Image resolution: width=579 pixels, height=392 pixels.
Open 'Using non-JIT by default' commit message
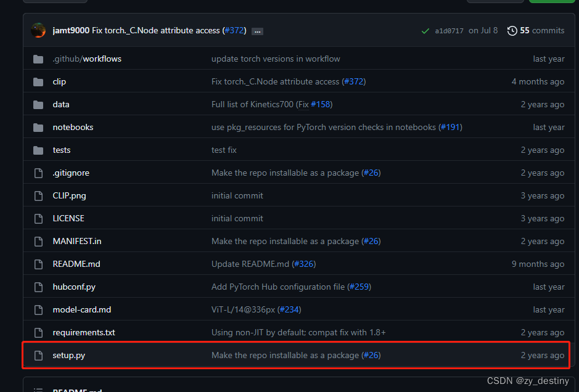298,333
